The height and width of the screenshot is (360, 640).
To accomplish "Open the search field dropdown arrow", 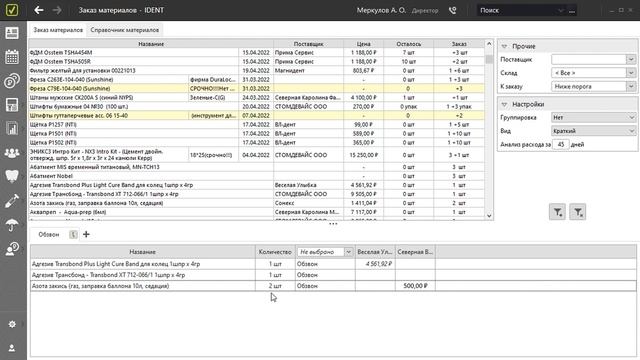I will [x=561, y=11].
